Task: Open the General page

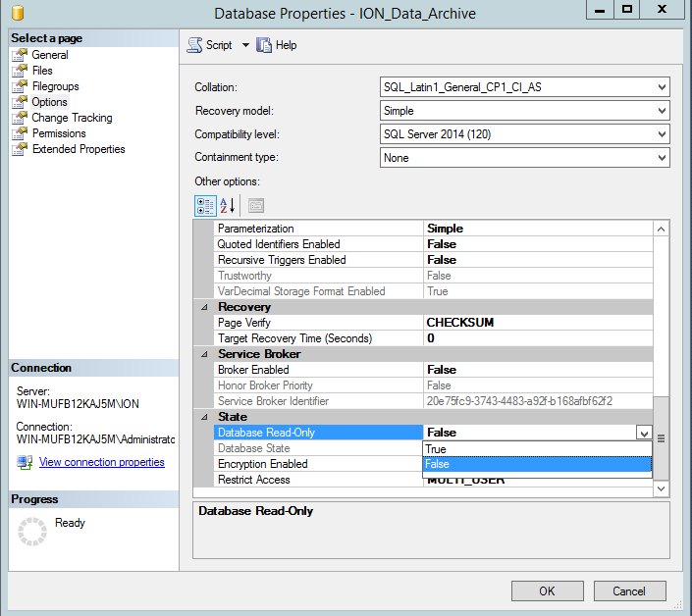Action: point(50,55)
